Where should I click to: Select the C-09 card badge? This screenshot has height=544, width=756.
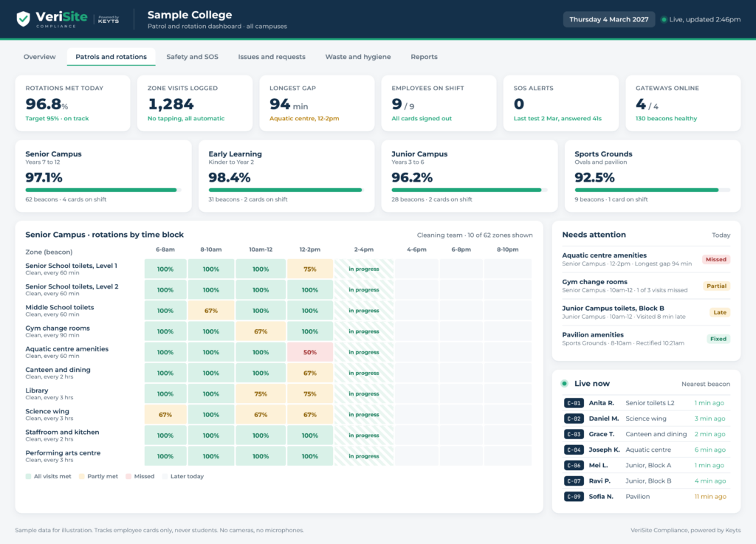click(x=574, y=496)
